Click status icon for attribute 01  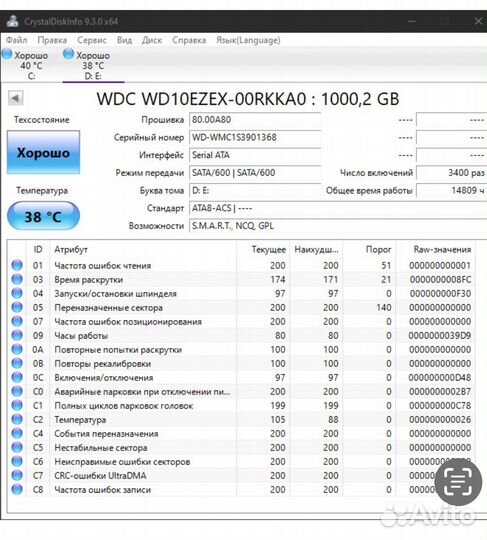(x=17, y=265)
